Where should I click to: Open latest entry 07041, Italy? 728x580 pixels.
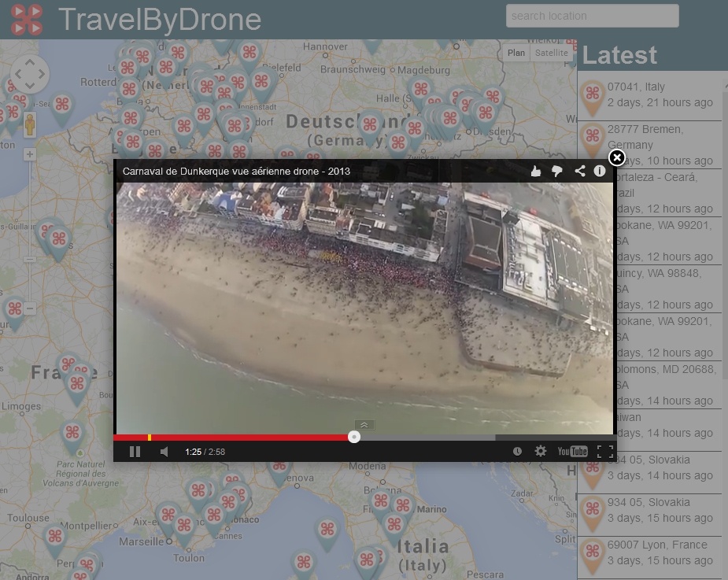click(649, 94)
